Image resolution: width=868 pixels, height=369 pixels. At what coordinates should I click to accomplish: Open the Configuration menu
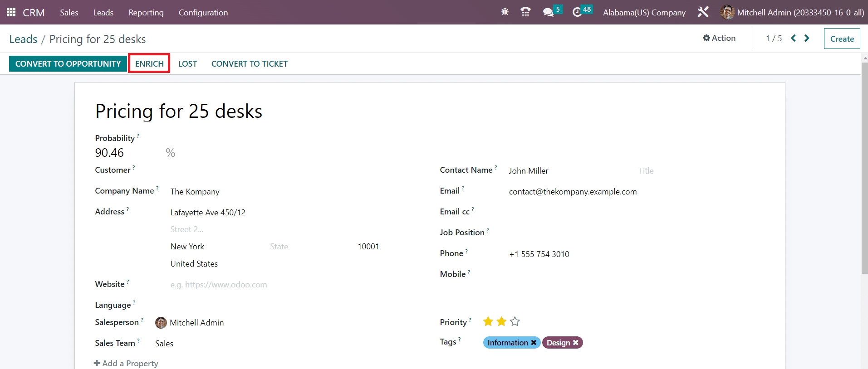[x=203, y=12]
